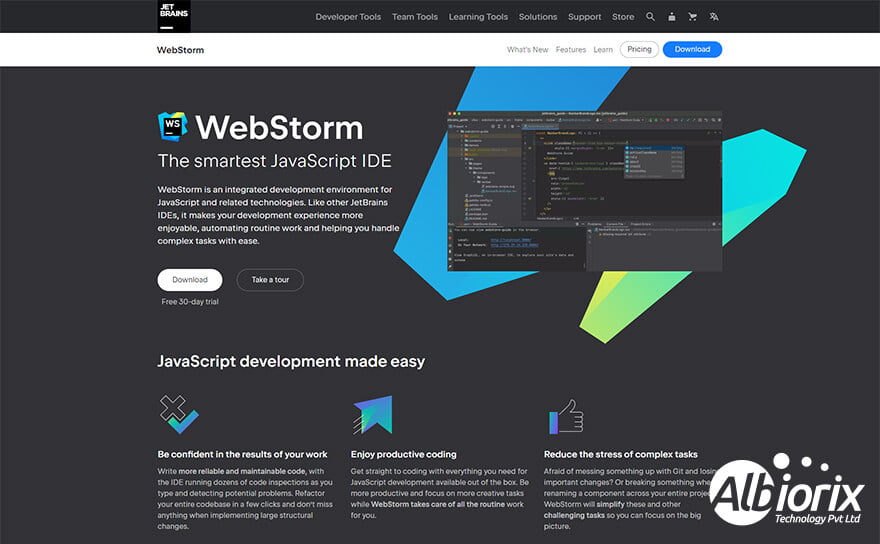The width and height of the screenshot is (880, 544).
Task: Click the WebStorm IDE screenshot preview
Action: point(584,190)
